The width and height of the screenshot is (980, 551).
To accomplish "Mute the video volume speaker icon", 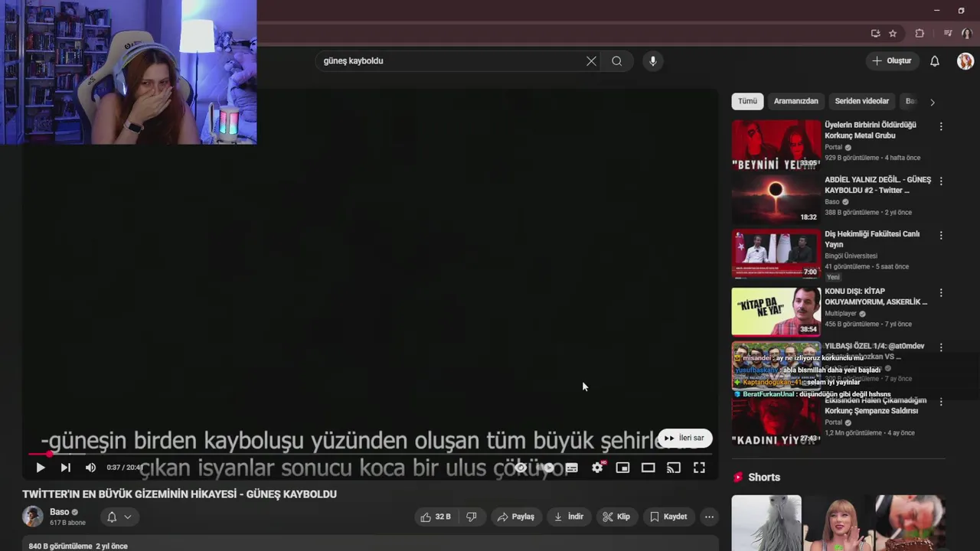I will click(x=90, y=468).
